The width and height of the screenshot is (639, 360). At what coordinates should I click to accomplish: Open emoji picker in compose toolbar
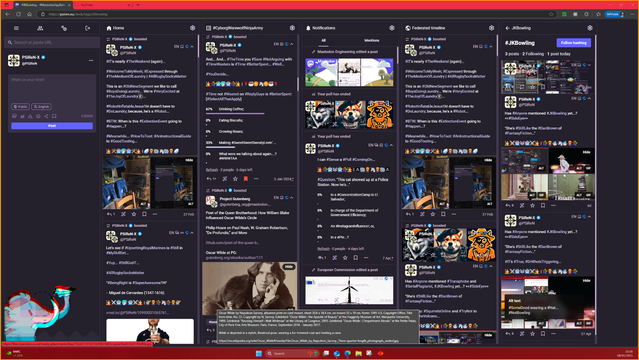click(38, 116)
